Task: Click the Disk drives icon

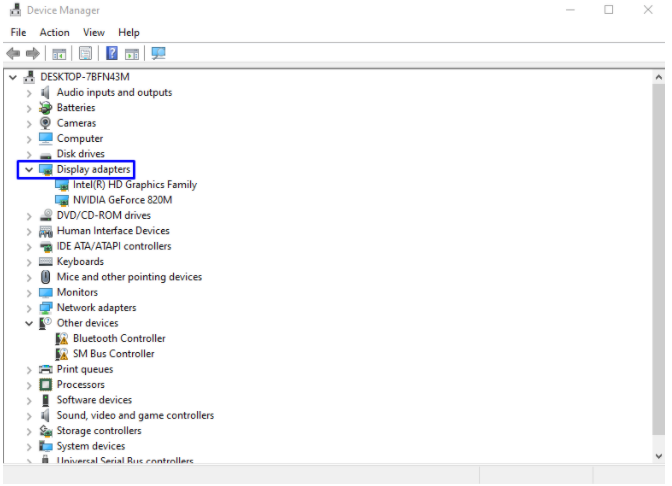Action: click(x=45, y=155)
